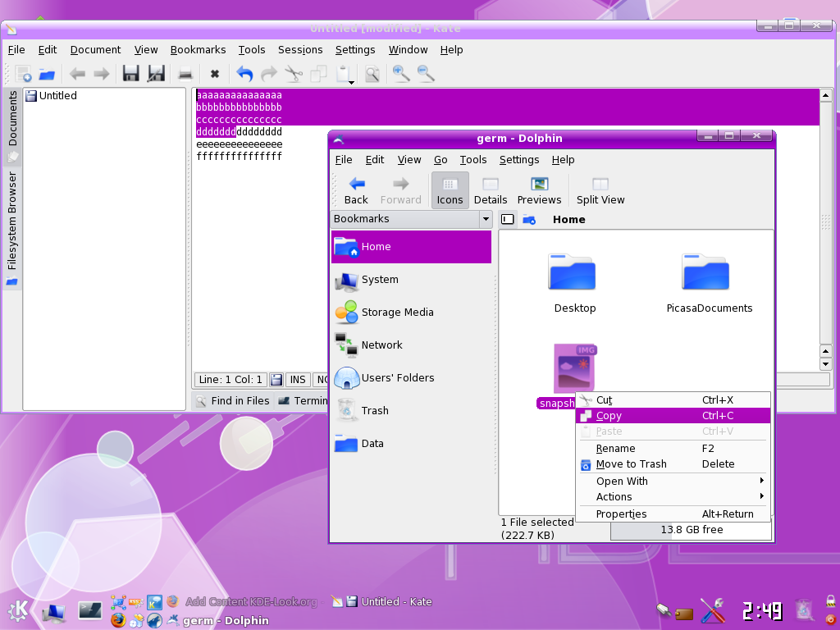Click the New document icon in Kate toolbar
This screenshot has height=630, width=840.
click(x=24, y=73)
